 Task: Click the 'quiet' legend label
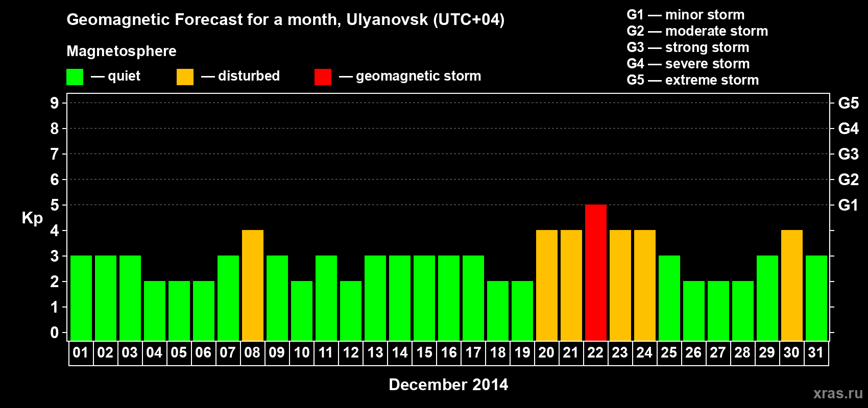(x=124, y=76)
